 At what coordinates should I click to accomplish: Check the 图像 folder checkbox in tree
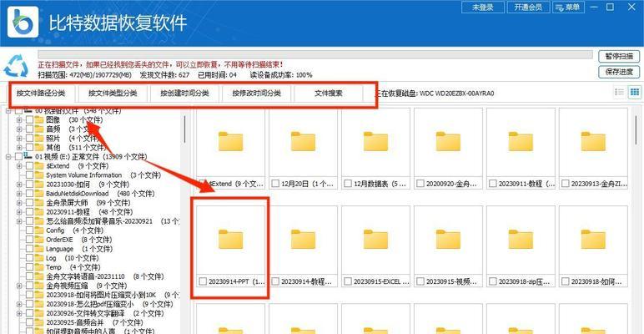pyautogui.click(x=29, y=119)
